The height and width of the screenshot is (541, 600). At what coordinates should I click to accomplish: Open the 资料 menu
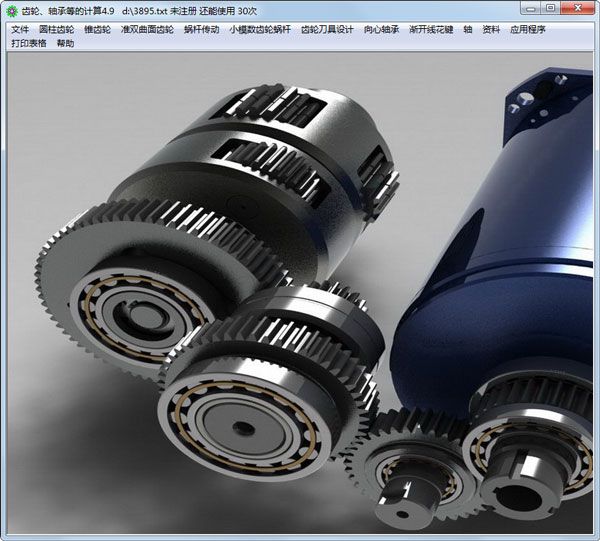click(491, 30)
